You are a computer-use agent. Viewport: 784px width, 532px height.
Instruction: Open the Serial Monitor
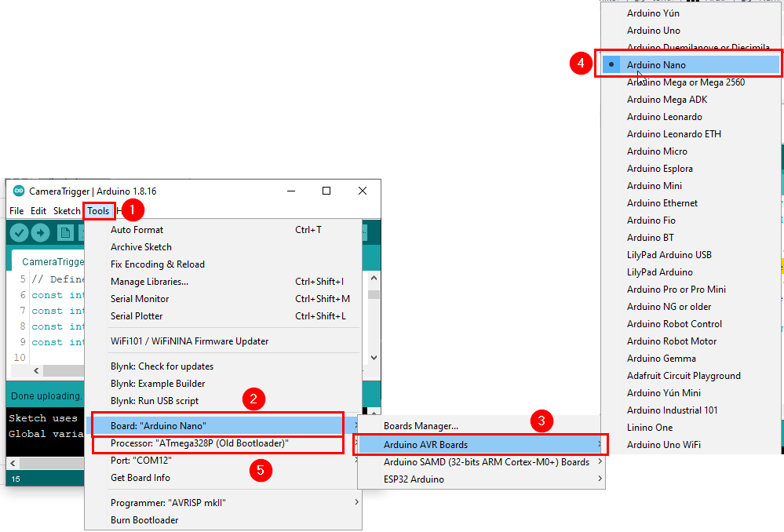pyautogui.click(x=223, y=299)
